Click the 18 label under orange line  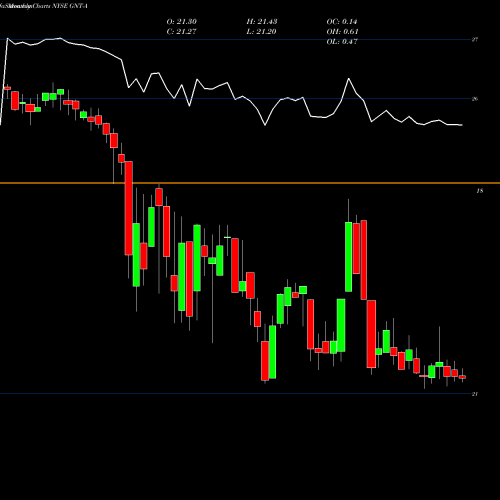pyautogui.click(x=480, y=191)
